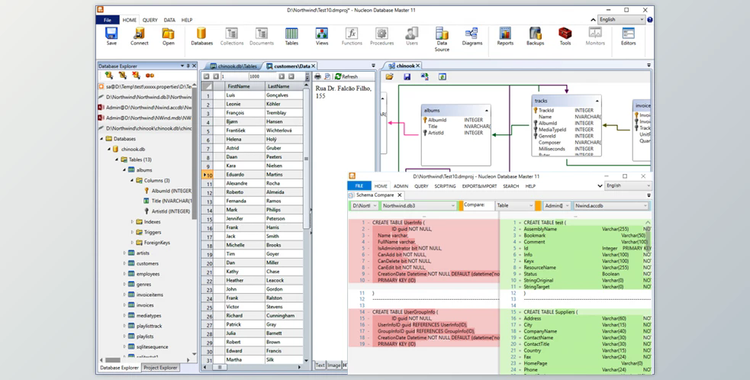Show Tables from the ribbon

292,36
